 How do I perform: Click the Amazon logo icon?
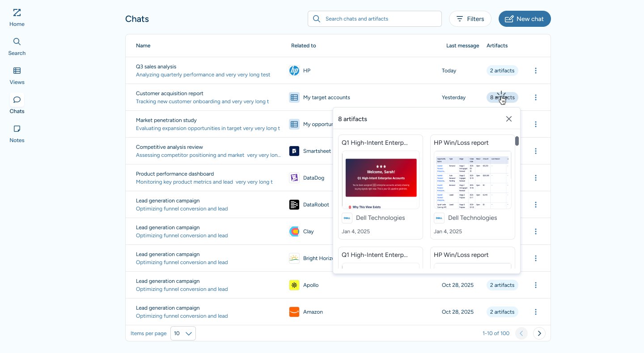point(294,312)
